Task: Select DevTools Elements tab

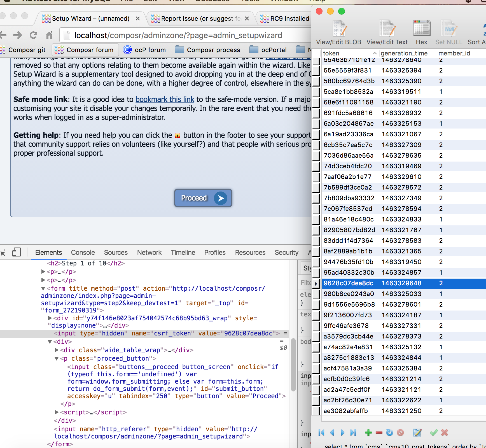Action: pos(48,252)
